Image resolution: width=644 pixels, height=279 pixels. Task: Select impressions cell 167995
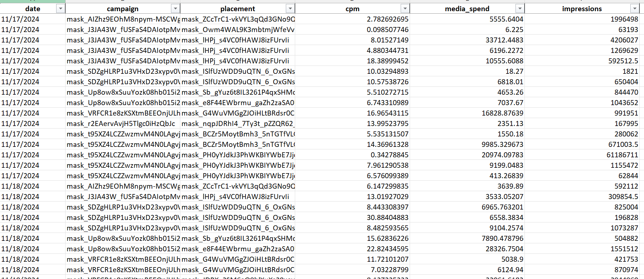[x=582, y=123]
